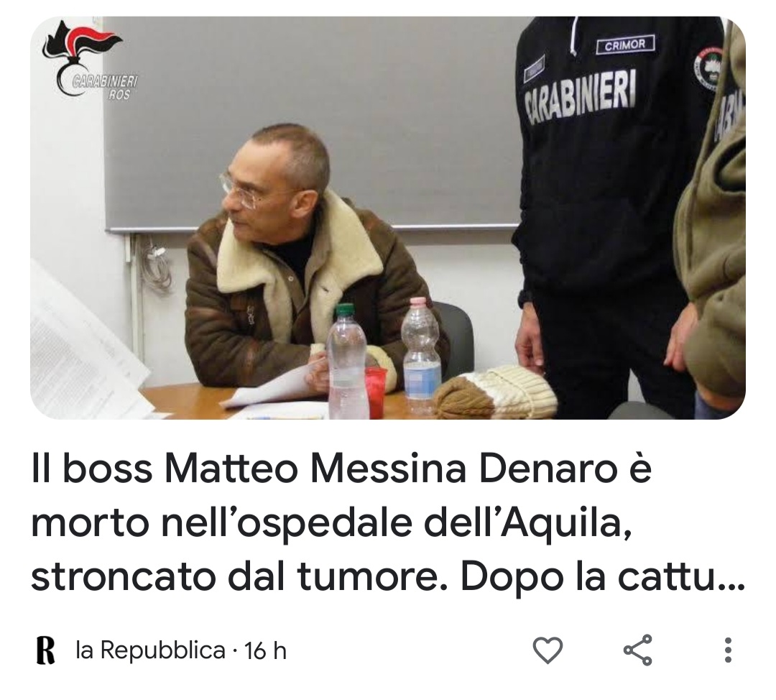Click the la Repubblica R logo icon
Screen dimensions: 776x700
[45, 650]
